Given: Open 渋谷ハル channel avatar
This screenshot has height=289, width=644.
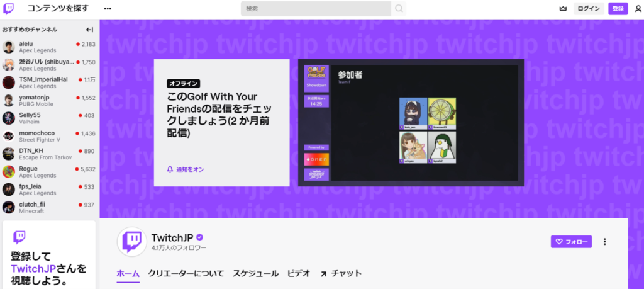Looking at the screenshot, I should pyautogui.click(x=9, y=65).
